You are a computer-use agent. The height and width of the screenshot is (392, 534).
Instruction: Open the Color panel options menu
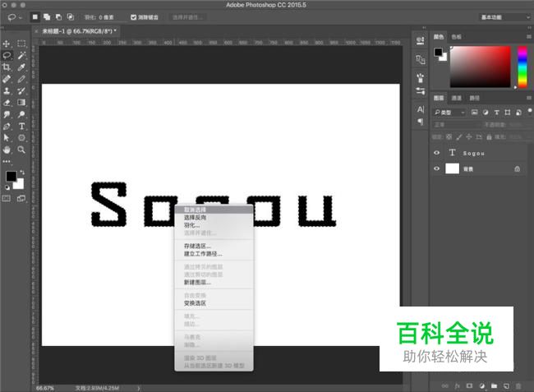(529, 36)
